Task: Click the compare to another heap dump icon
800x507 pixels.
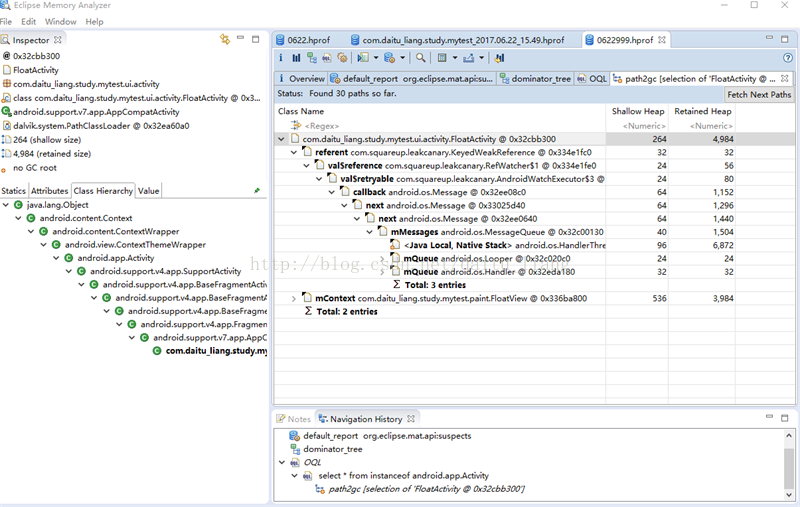Action: (x=499, y=58)
